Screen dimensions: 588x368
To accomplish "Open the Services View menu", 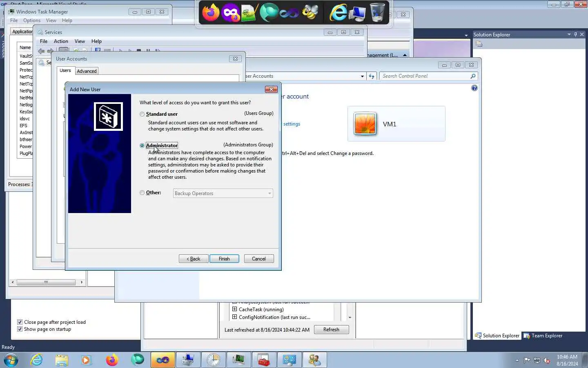I will point(80,41).
